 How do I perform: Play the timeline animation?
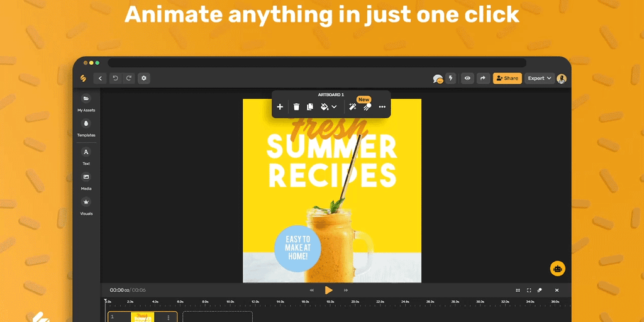coord(328,290)
